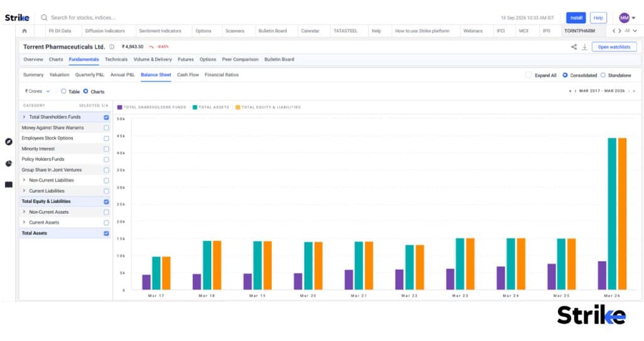Open the Financial Ratios sub-tab

point(221,75)
